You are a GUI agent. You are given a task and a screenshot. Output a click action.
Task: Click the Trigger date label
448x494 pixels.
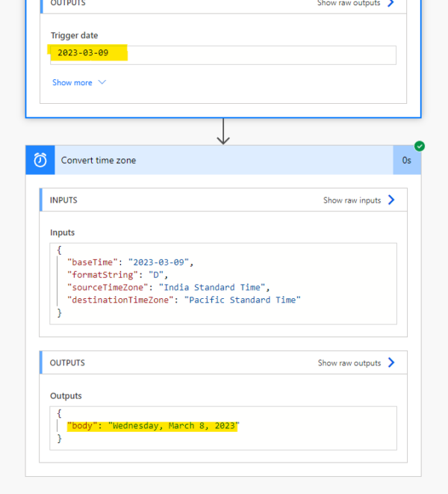coord(75,35)
